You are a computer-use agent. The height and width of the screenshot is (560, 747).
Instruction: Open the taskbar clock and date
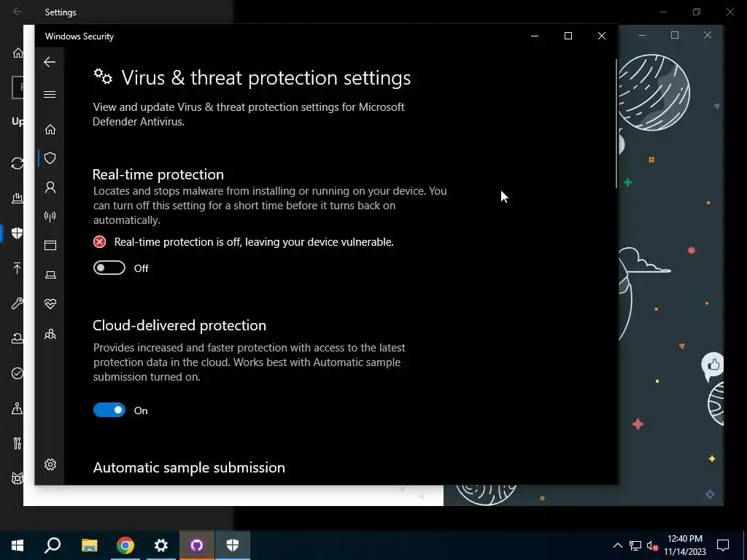pos(685,545)
